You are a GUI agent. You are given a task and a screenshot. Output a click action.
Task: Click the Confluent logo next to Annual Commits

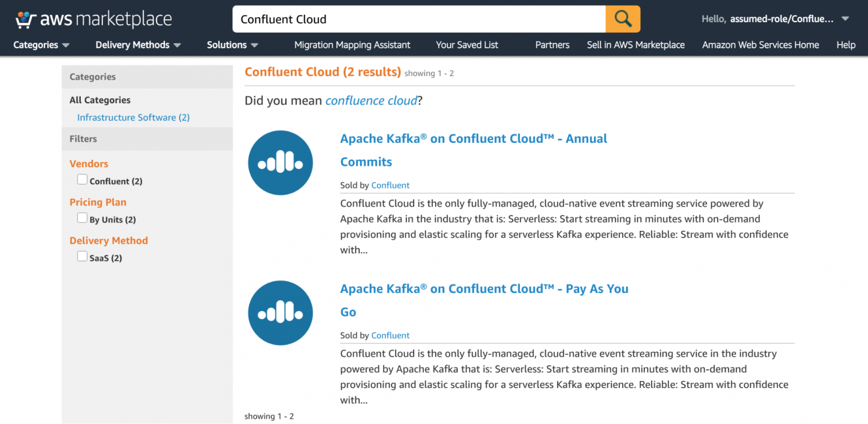[x=280, y=162]
